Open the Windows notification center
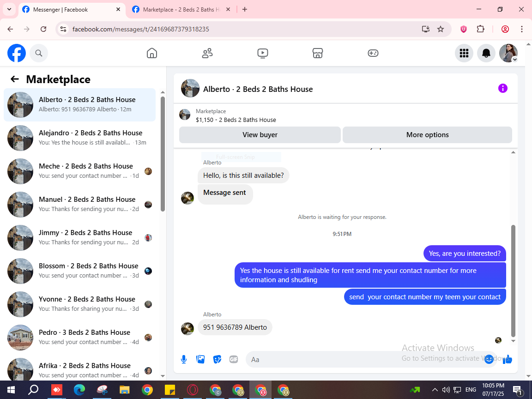532x399 pixels. click(x=517, y=390)
